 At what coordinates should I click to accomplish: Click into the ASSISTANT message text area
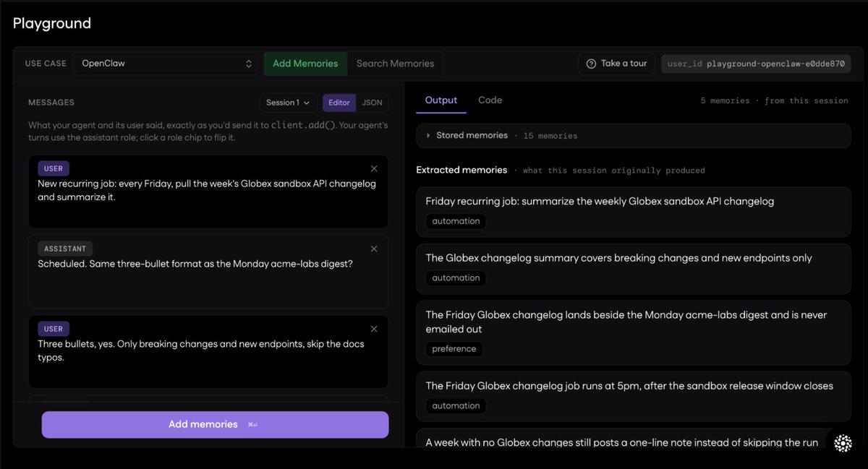[195, 264]
